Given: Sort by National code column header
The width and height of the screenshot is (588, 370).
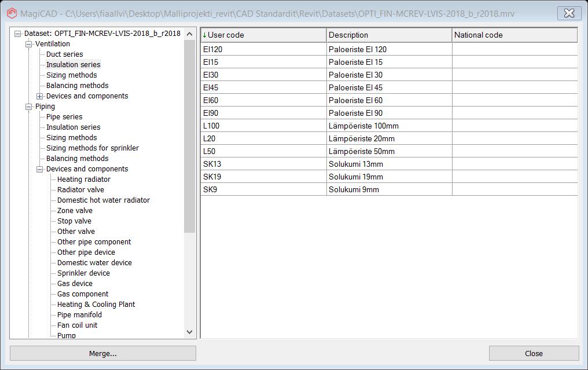Looking at the screenshot, I should click(515, 35).
